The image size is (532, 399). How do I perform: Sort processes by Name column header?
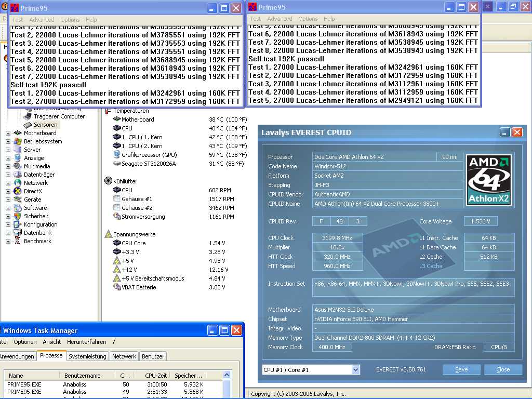point(32,376)
